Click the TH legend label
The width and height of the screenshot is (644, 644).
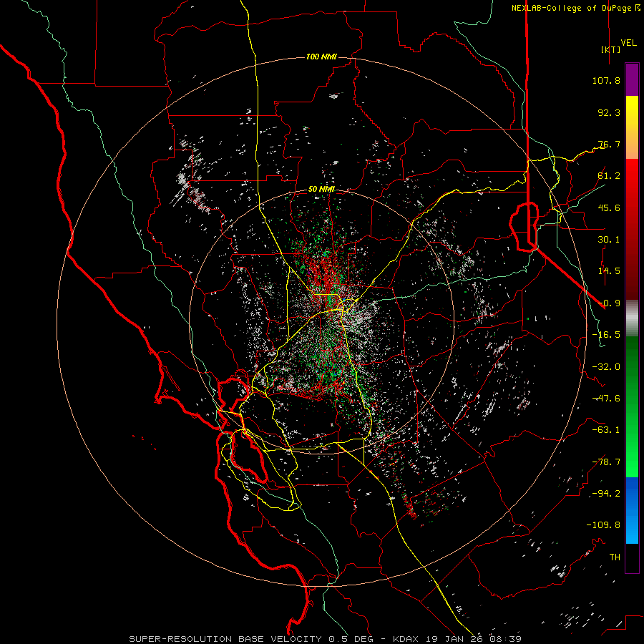615,557
